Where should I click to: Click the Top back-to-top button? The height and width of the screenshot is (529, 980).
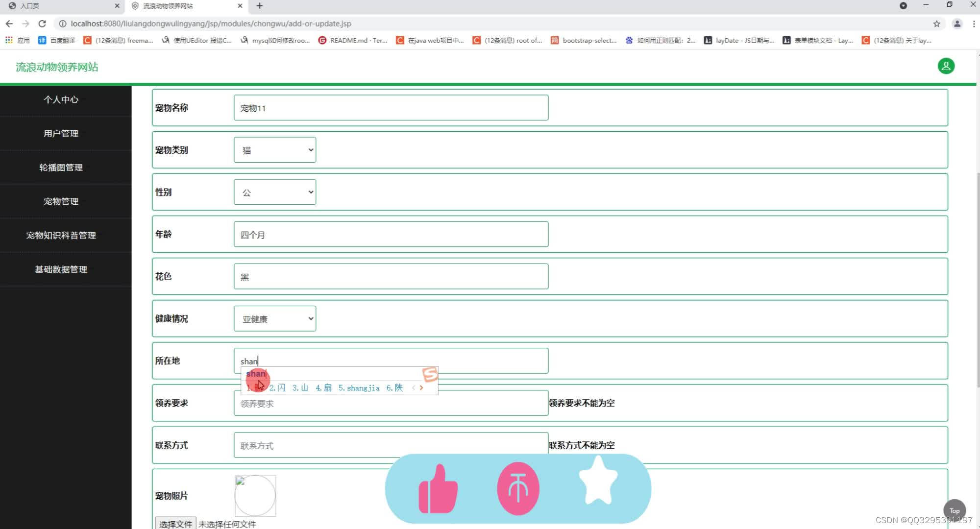click(954, 510)
